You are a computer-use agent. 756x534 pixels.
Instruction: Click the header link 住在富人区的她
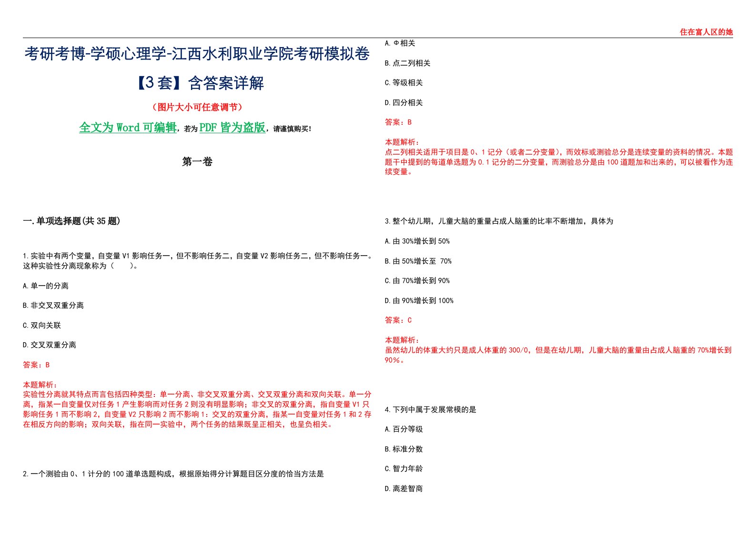[706, 32]
